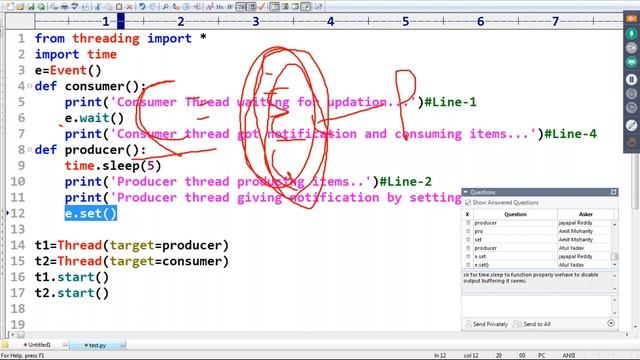The width and height of the screenshot is (640, 360).
Task: Click the New file toolbar icon
Action: (x=10, y=7)
